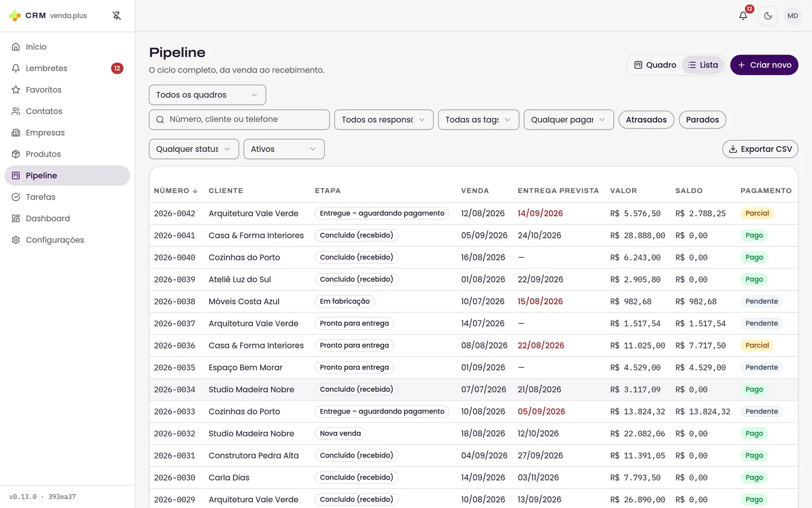This screenshot has width=812, height=508.
Task: Click version text v0.13.0 · 393ea37
Action: click(x=43, y=497)
